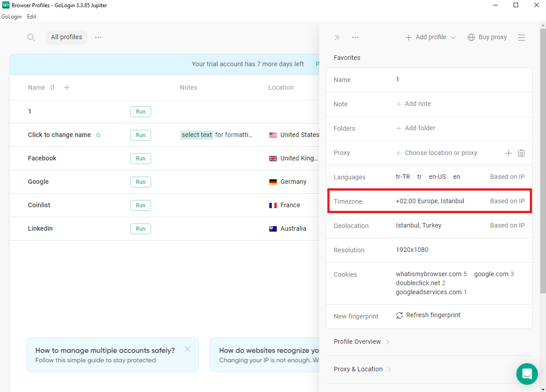The width and height of the screenshot is (546, 392).
Task: Click the sort arrows next to Name
Action: [x=52, y=87]
